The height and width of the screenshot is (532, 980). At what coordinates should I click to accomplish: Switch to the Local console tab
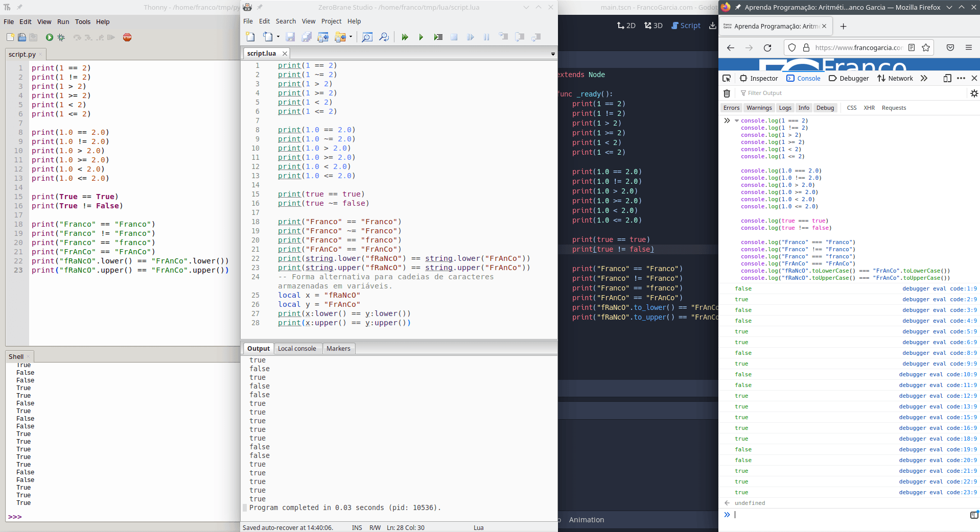297,349
